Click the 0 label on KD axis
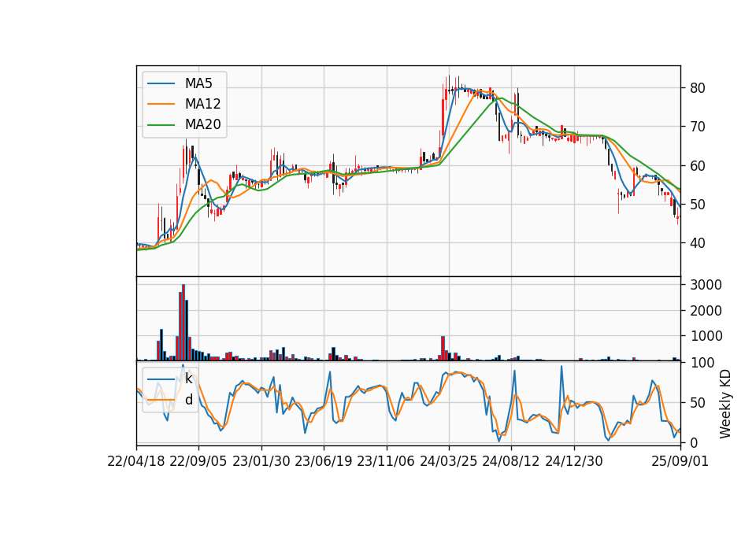The height and width of the screenshot is (543, 756). coord(693,442)
